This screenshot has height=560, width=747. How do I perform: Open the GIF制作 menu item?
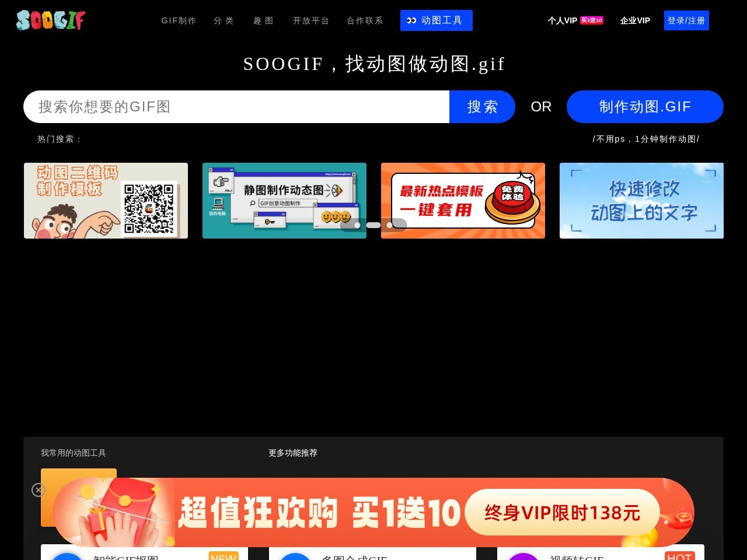tap(179, 20)
